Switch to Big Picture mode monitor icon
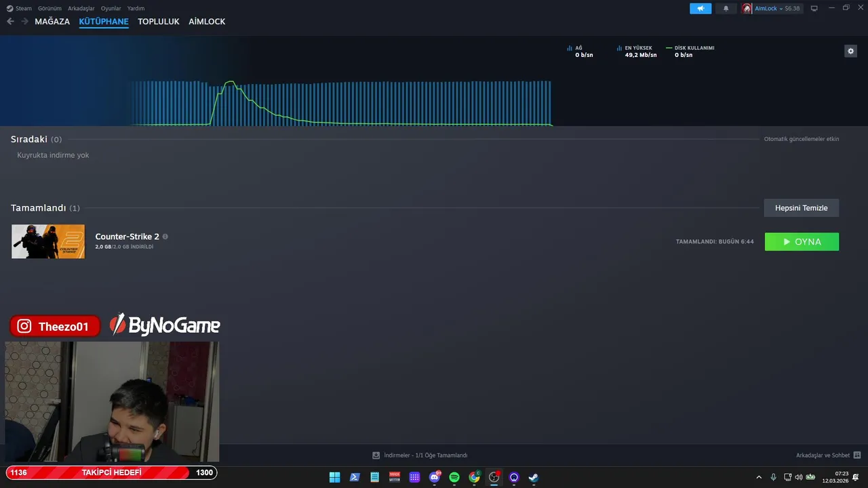This screenshot has height=488, width=868. (814, 8)
